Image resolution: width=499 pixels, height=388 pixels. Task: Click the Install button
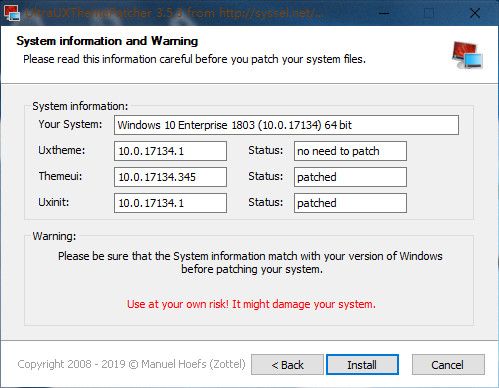(362, 364)
